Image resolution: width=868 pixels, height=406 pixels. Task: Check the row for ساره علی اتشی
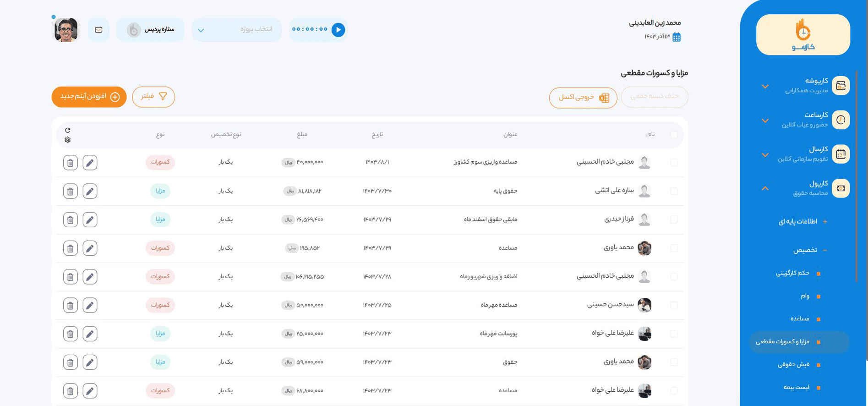click(674, 191)
